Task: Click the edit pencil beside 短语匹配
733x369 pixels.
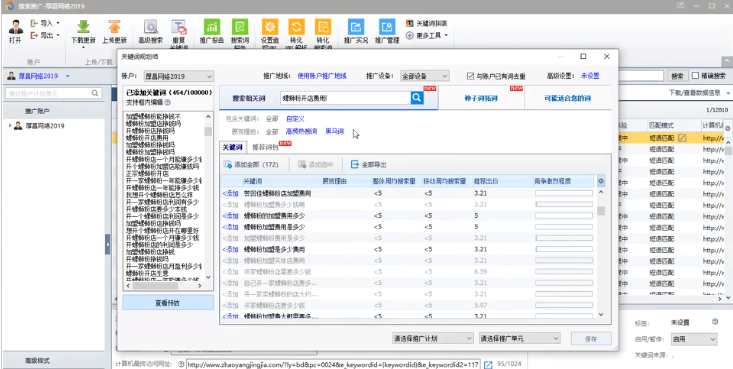Action: click(683, 137)
